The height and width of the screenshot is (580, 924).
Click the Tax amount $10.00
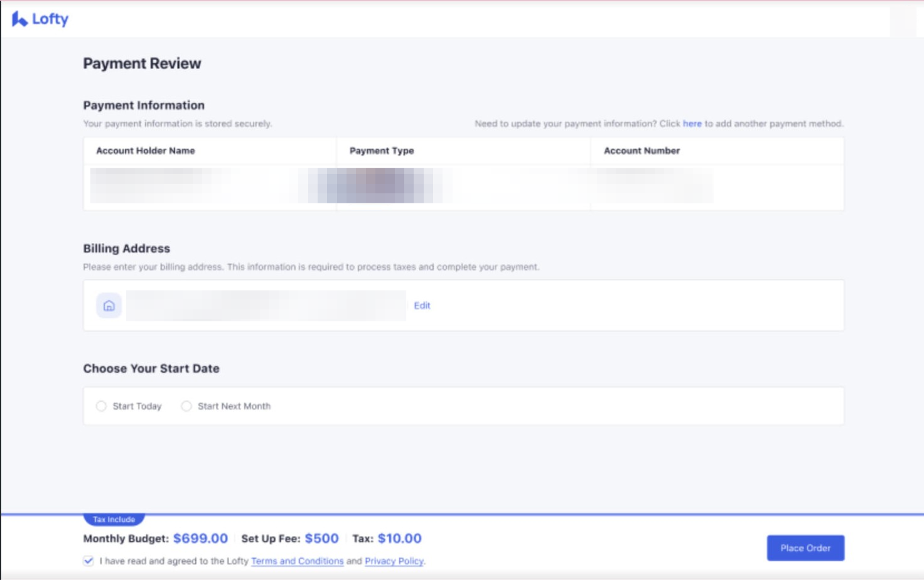pyautogui.click(x=399, y=539)
